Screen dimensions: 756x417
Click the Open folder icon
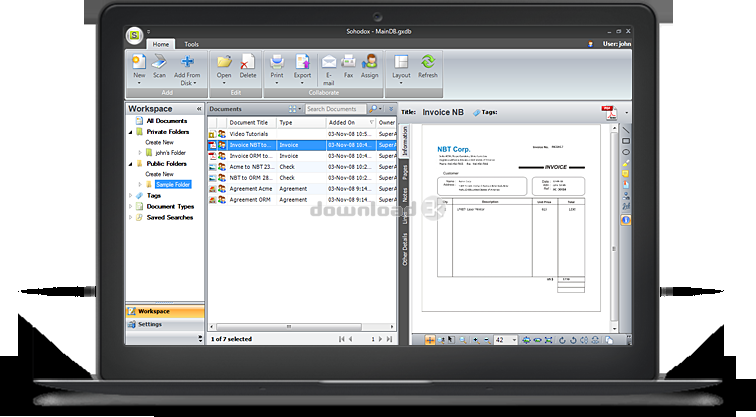(224, 62)
